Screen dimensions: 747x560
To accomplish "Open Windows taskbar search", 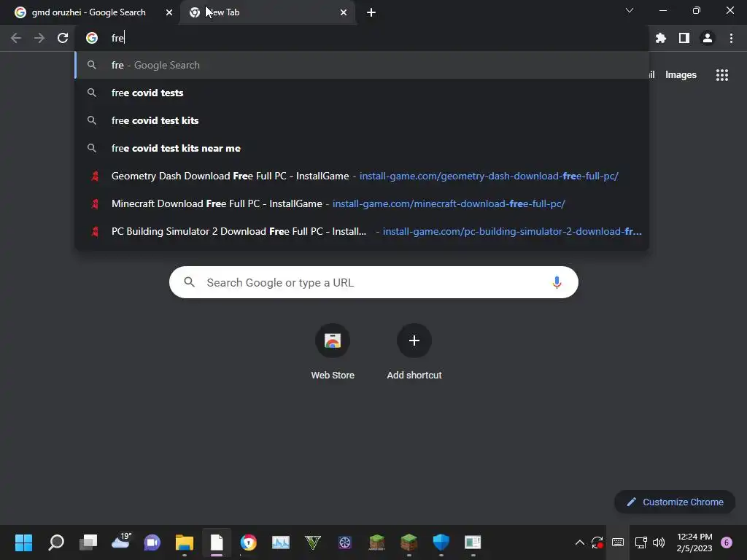I will (x=56, y=542).
